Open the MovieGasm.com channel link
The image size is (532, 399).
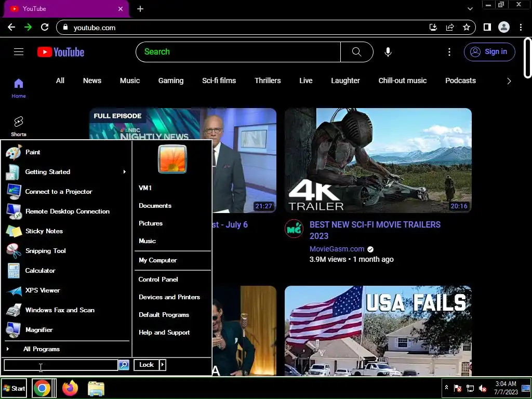click(x=337, y=249)
